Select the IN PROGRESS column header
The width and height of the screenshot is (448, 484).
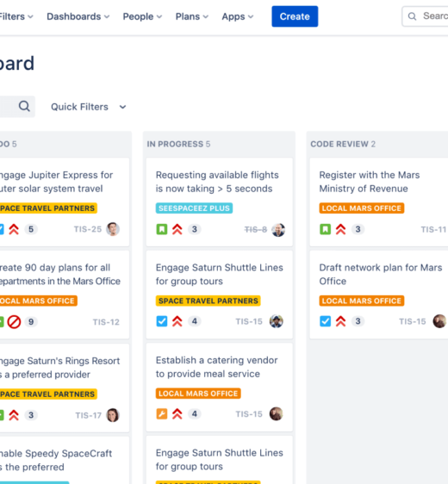pos(178,144)
